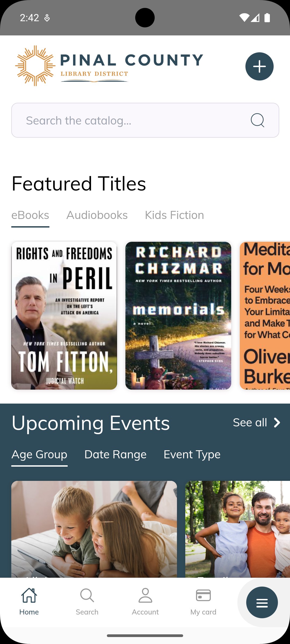Select the Age Group events filter
Screen dimensions: 290x644
39,455
